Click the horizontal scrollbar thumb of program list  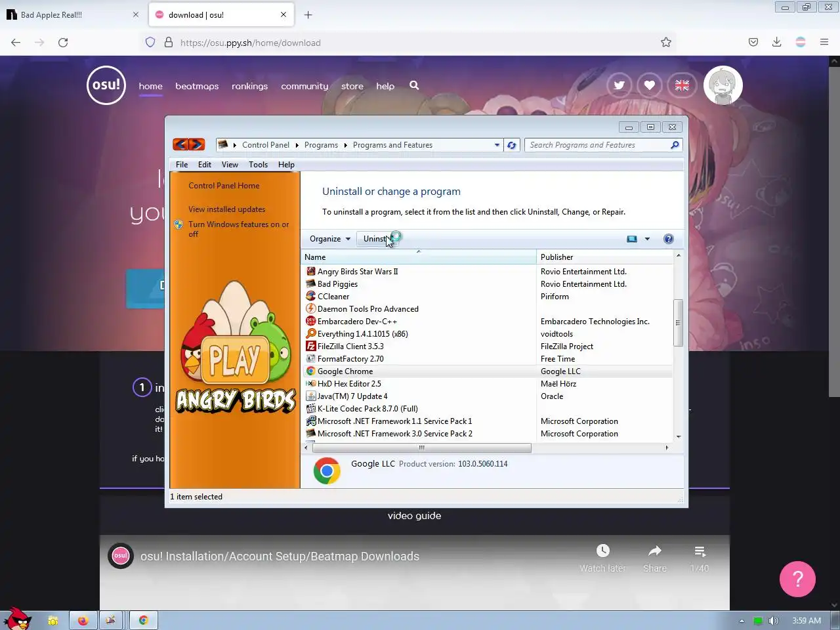pyautogui.click(x=421, y=448)
